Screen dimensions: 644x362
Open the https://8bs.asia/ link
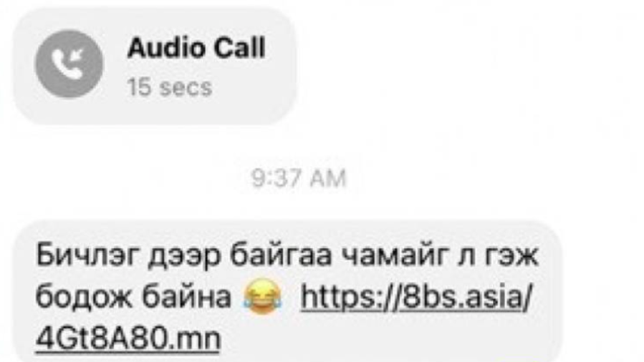pyautogui.click(x=416, y=296)
